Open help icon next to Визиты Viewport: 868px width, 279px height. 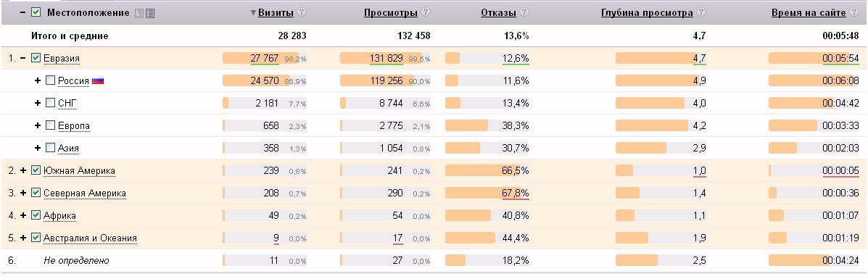(x=302, y=12)
